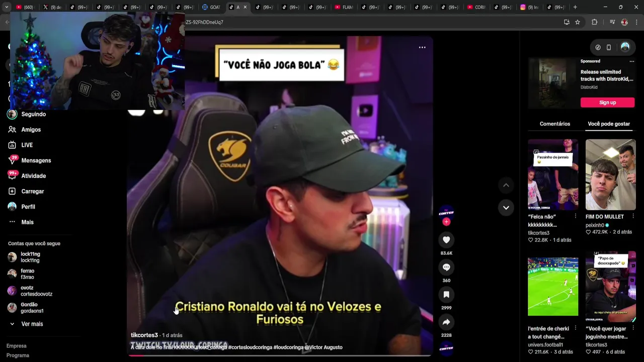This screenshot has height=362, width=644.
Task: Open the football match video thumbnail
Action: (x=553, y=287)
